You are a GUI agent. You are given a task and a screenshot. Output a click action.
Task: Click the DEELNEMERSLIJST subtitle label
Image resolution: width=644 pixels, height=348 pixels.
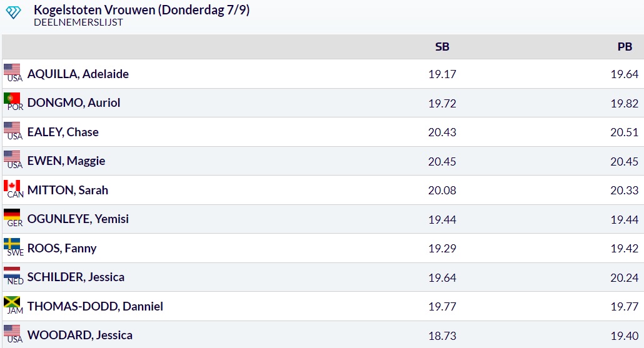(x=79, y=22)
